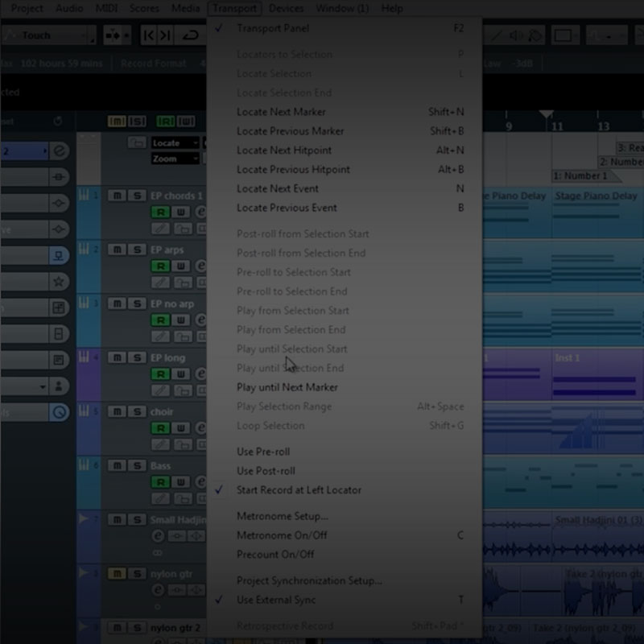The image size is (644, 644).
Task: Choose Locate Previous Event
Action: tap(345, 208)
